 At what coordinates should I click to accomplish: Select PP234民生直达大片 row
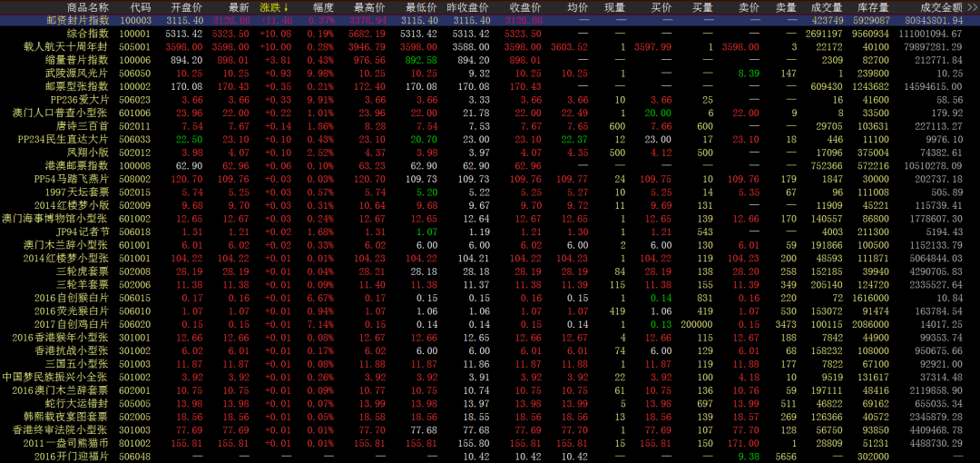490,139
